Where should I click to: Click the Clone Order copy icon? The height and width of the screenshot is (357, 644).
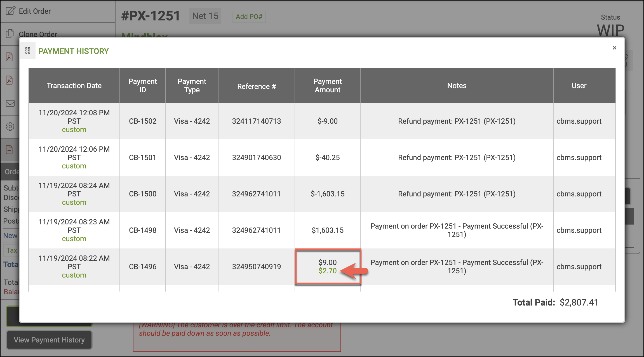click(x=10, y=34)
